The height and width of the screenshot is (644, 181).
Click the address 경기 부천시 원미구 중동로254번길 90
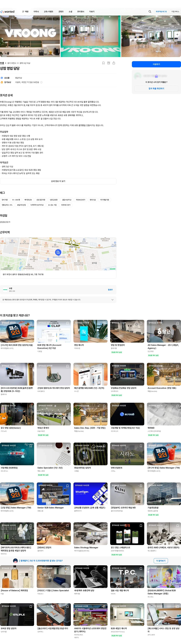23,274
